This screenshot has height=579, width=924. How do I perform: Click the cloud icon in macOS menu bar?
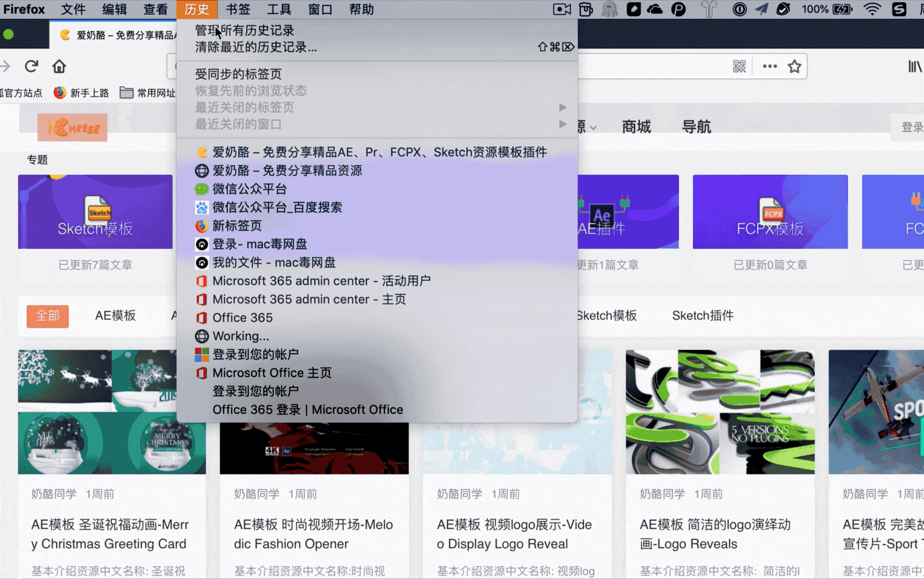click(655, 9)
